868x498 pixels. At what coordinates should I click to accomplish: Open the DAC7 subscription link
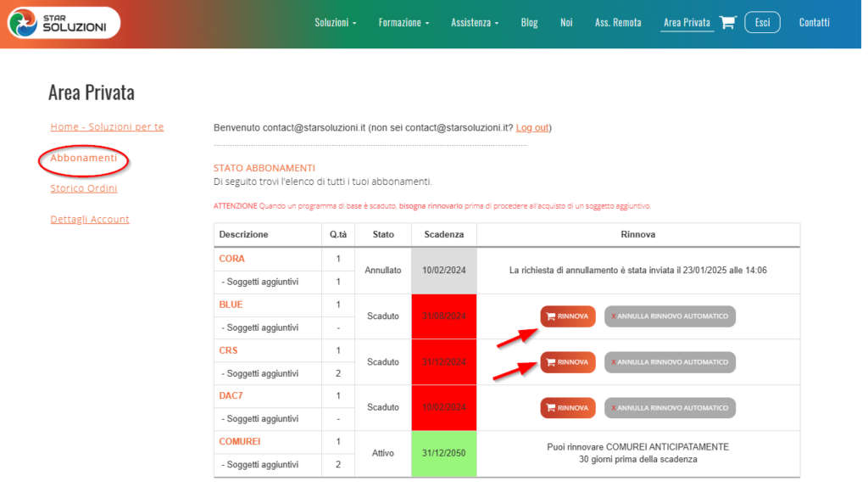click(x=231, y=396)
